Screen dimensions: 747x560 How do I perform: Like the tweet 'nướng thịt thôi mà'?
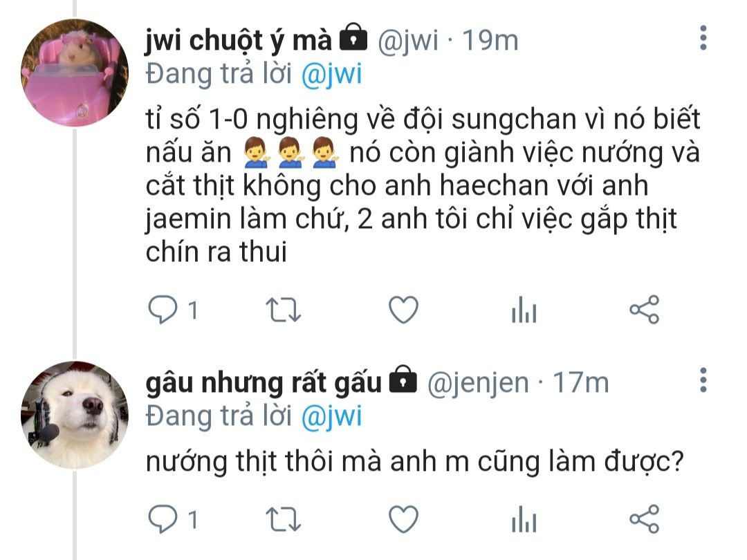click(x=403, y=519)
